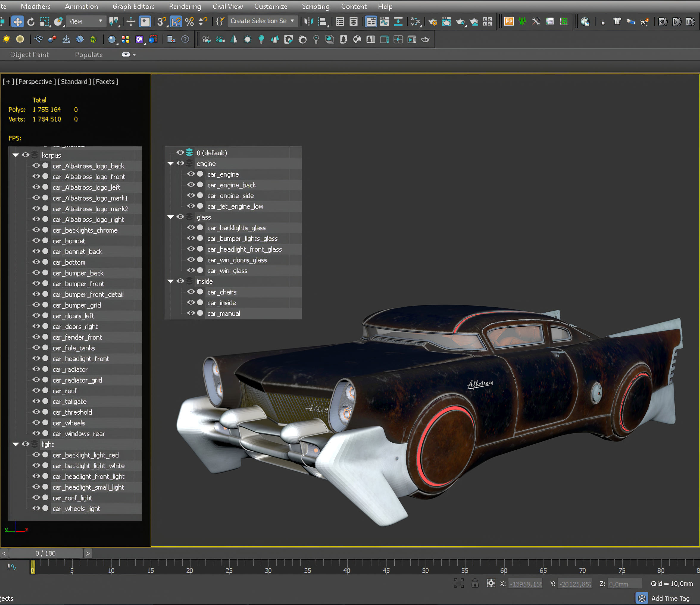Select the Scale tool

45,22
